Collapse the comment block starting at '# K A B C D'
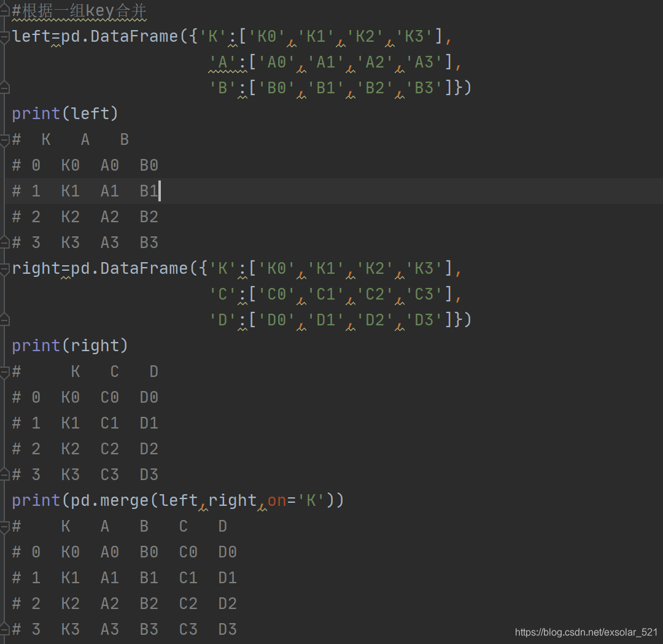The image size is (663, 644). coord(4,527)
